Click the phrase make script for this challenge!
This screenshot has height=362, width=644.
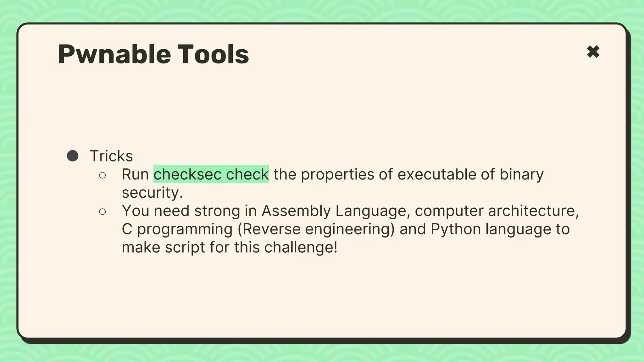pos(230,247)
